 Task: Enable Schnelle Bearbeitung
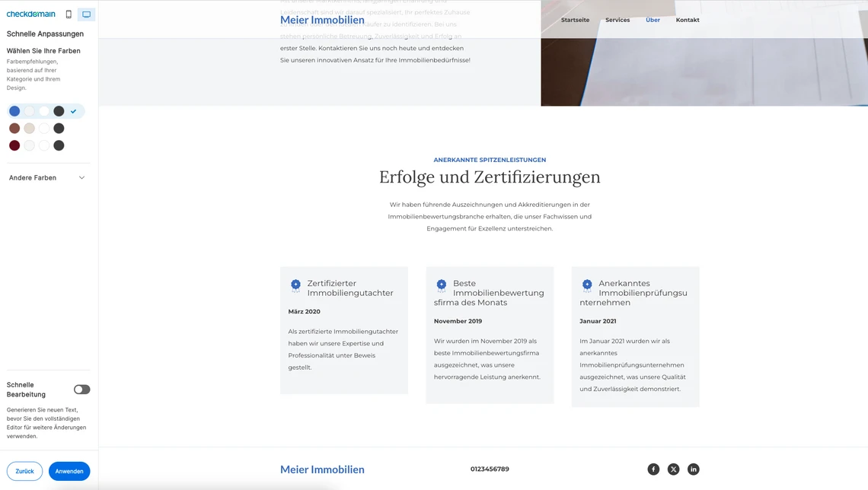[81, 389]
